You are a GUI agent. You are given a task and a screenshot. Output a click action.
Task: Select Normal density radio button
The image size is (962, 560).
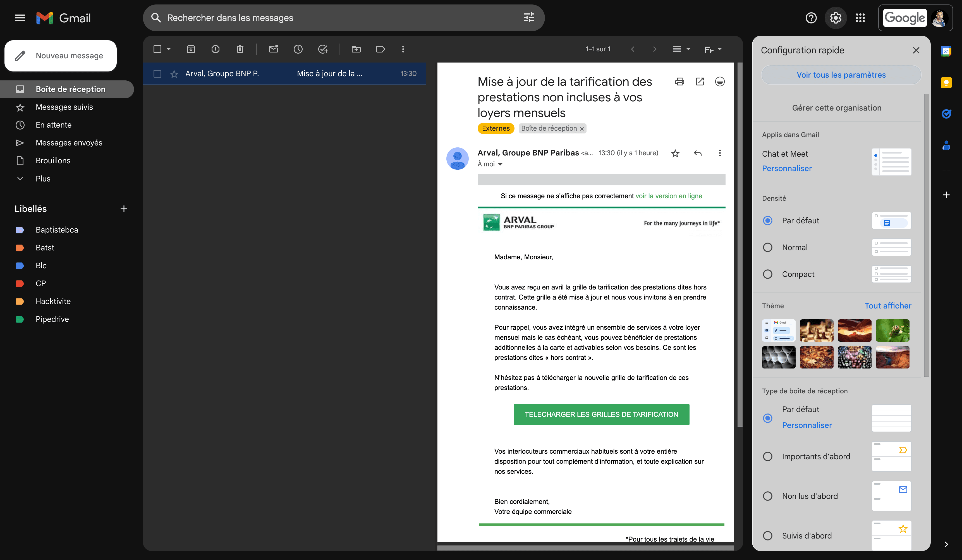point(767,247)
